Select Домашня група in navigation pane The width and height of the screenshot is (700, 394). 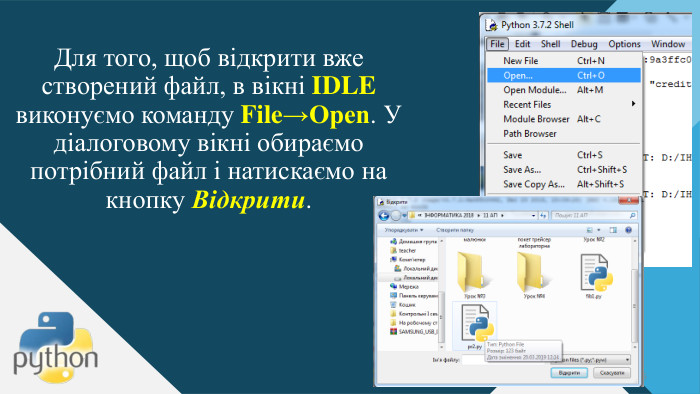[413, 241]
